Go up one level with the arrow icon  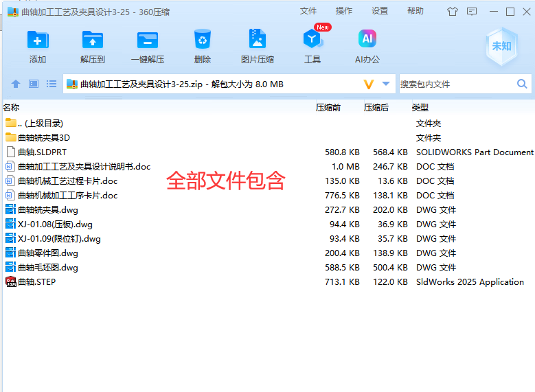(16, 84)
